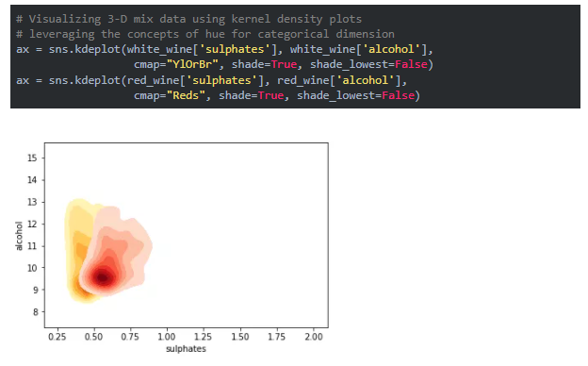
Task: Click the 1.00 tick on the x-axis
Action: click(x=167, y=337)
